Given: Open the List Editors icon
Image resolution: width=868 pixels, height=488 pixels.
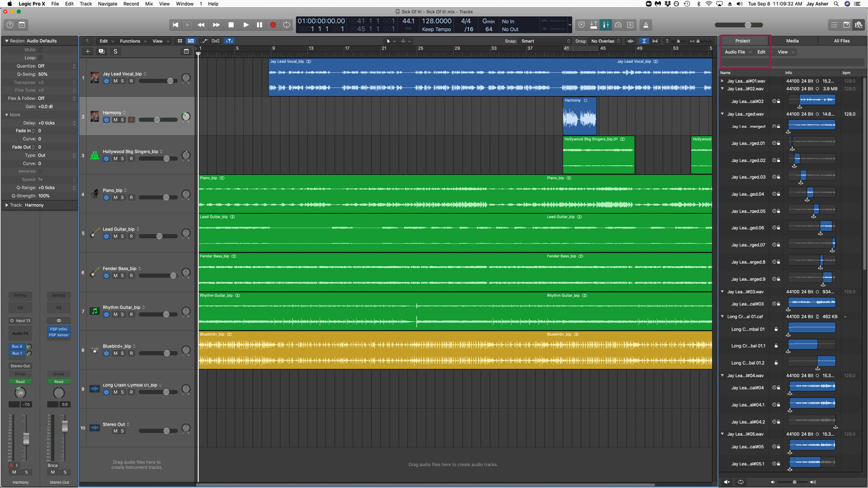Looking at the screenshot, I should click(x=834, y=25).
